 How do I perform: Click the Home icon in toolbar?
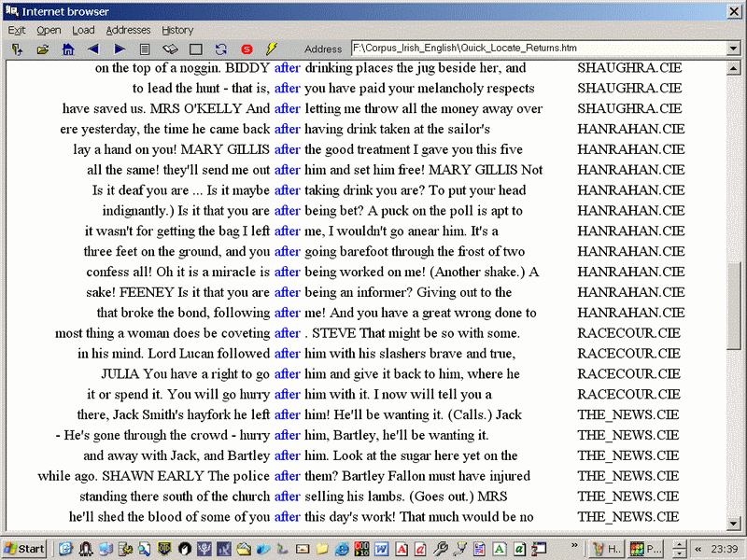[x=68, y=49]
